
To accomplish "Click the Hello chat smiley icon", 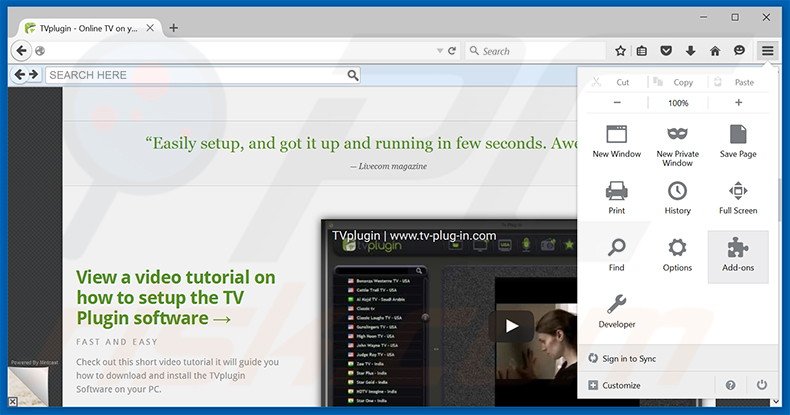I will click(x=739, y=50).
